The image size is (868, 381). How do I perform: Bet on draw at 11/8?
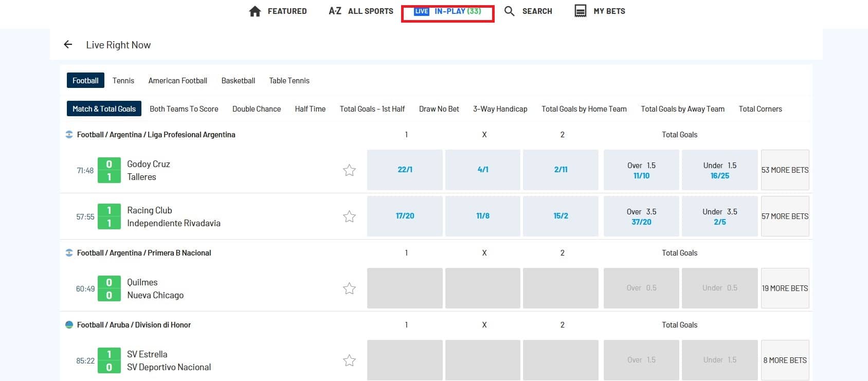pyautogui.click(x=483, y=216)
